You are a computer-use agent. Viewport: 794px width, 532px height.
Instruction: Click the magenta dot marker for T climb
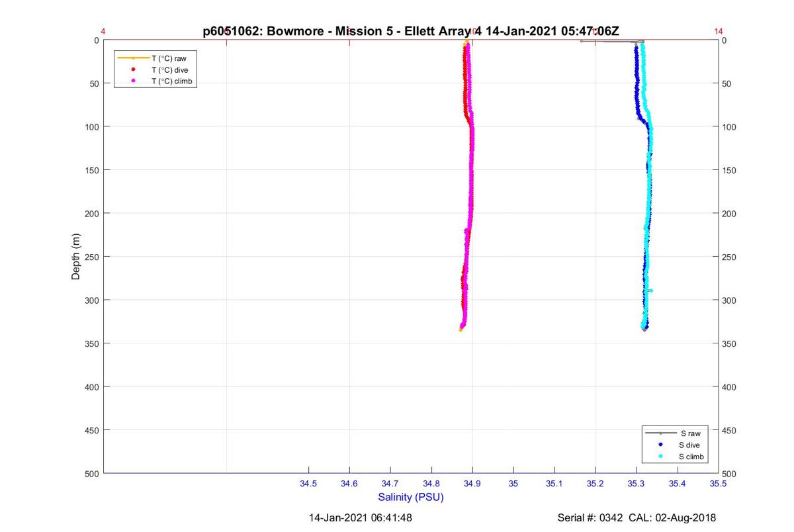point(134,81)
